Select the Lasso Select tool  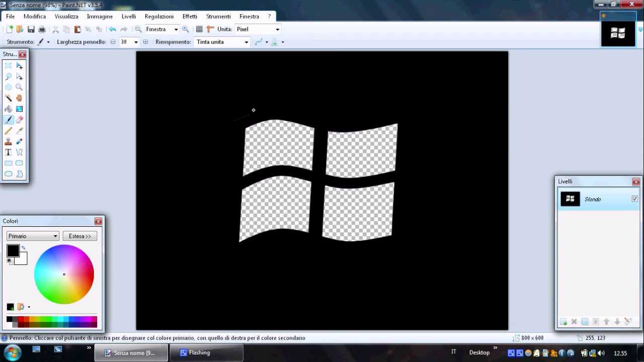pos(9,76)
